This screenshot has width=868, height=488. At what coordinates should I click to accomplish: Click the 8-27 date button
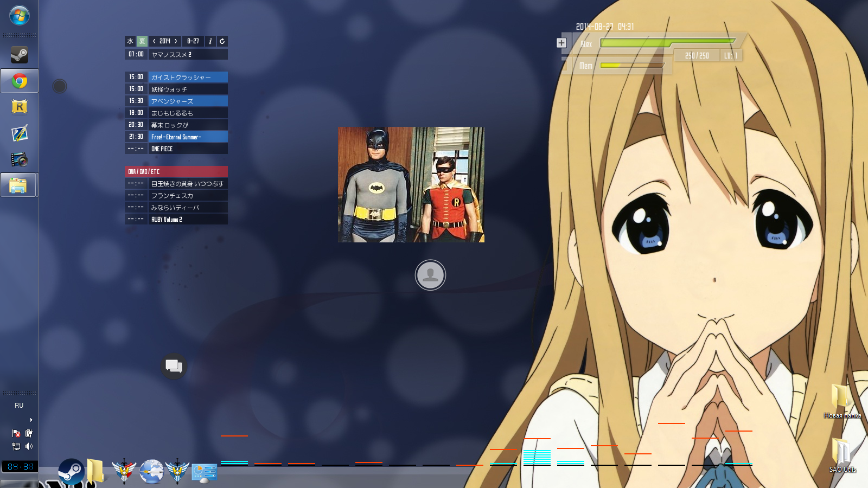click(x=193, y=41)
